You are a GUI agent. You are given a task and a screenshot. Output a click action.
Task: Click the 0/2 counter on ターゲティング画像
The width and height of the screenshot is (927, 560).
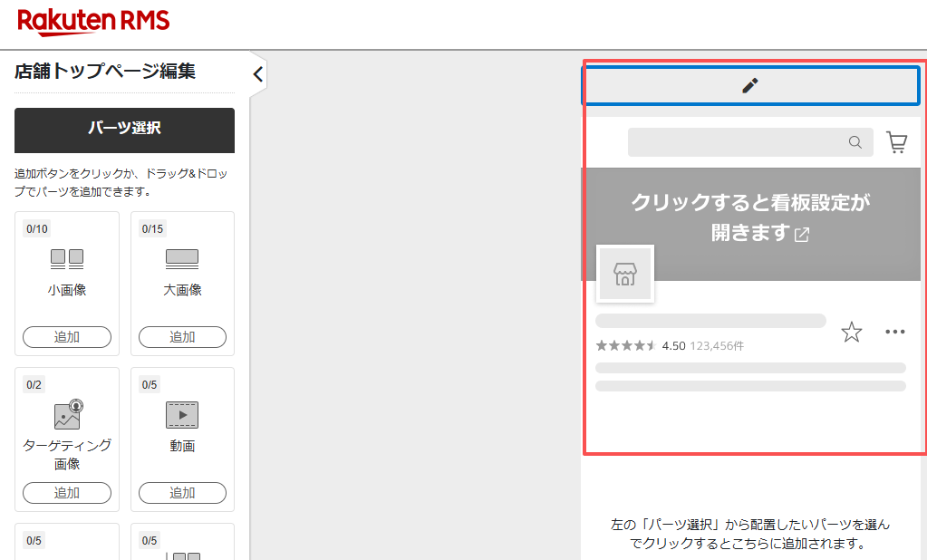34,385
